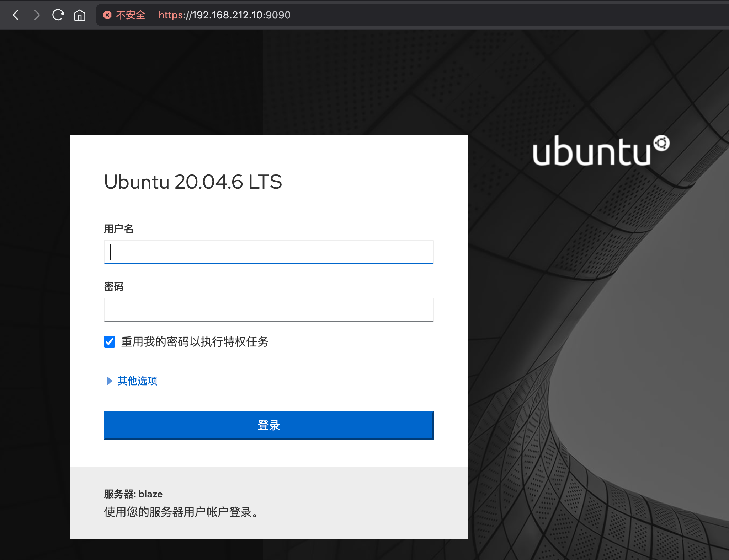Uncheck the reuse password checkbox
The height and width of the screenshot is (560, 729).
pyautogui.click(x=110, y=342)
